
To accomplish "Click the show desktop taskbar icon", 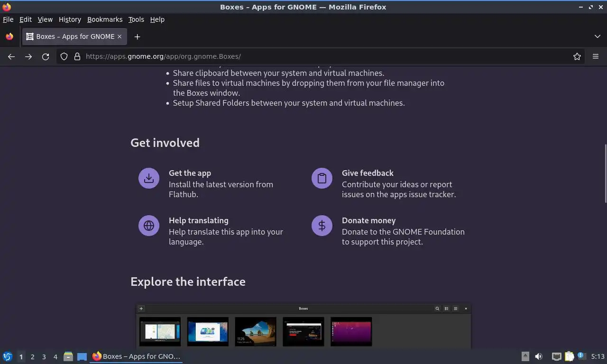I will pos(82,356).
